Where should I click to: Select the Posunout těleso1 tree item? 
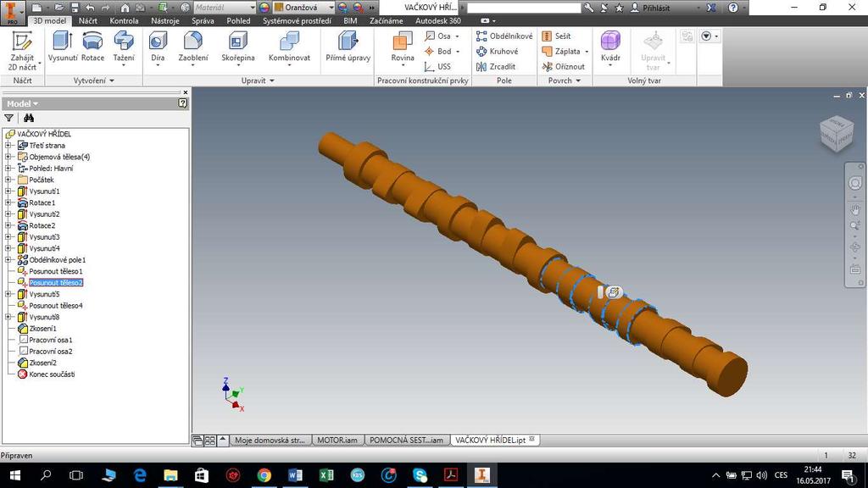[55, 272]
